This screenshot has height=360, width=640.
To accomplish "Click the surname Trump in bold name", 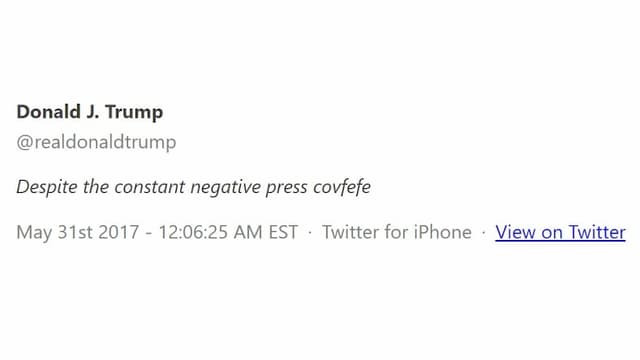I will (x=134, y=113).
